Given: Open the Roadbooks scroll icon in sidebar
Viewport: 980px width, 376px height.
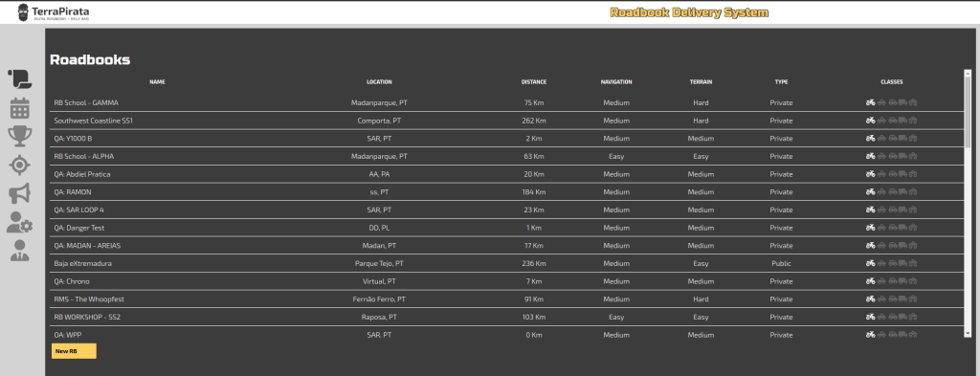Looking at the screenshot, I should [19, 78].
